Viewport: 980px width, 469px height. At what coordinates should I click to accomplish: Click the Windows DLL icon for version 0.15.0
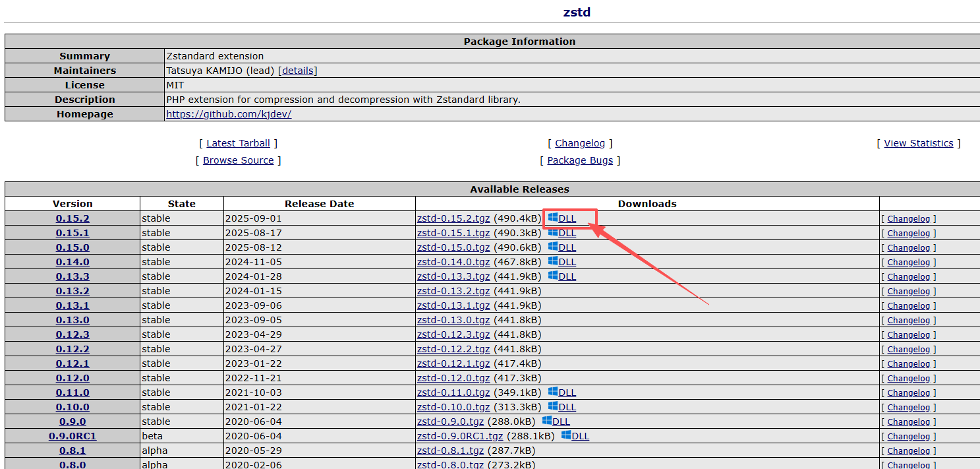coord(553,247)
